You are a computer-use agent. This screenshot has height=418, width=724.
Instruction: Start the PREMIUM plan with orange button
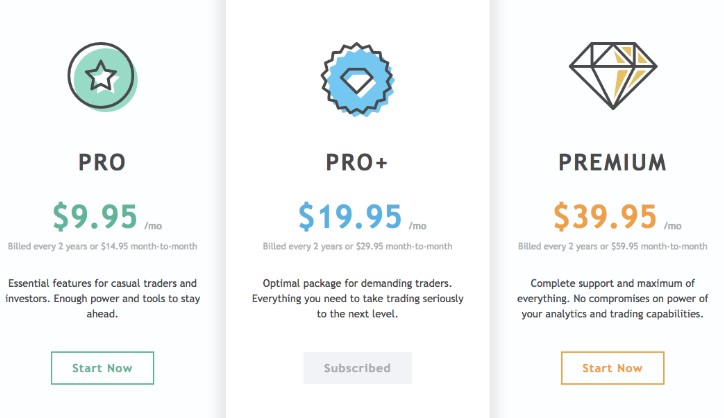coord(613,368)
